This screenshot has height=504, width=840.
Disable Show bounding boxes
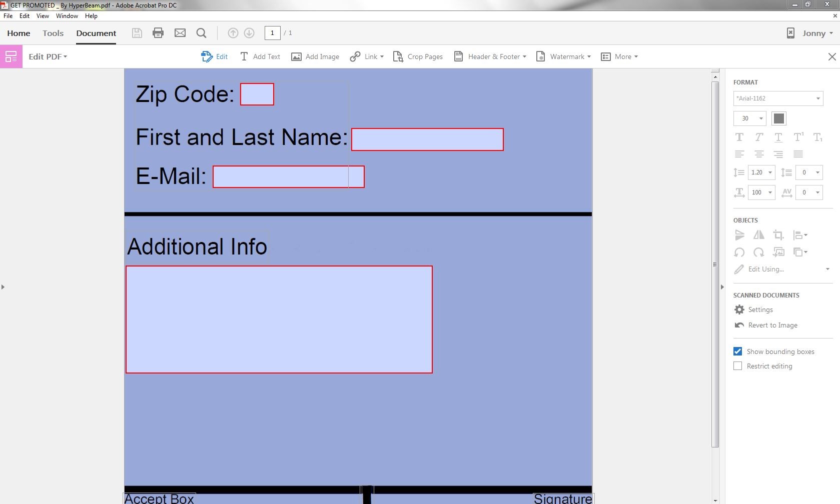[x=737, y=351]
